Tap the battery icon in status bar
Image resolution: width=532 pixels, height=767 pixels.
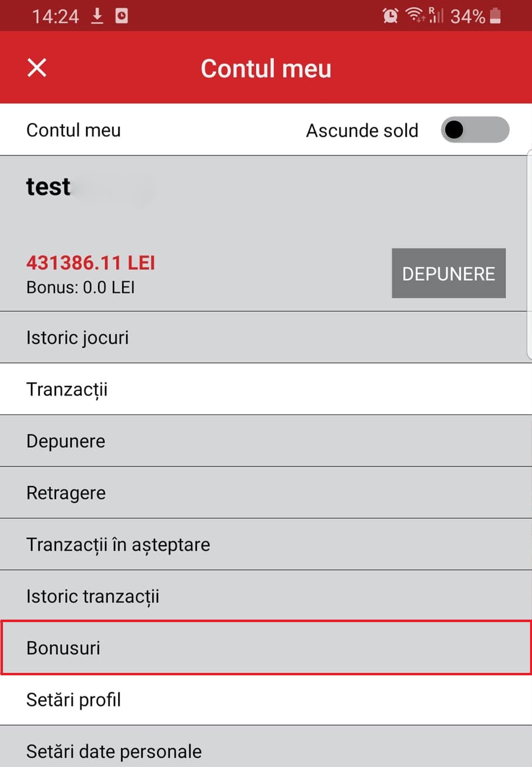(x=496, y=16)
